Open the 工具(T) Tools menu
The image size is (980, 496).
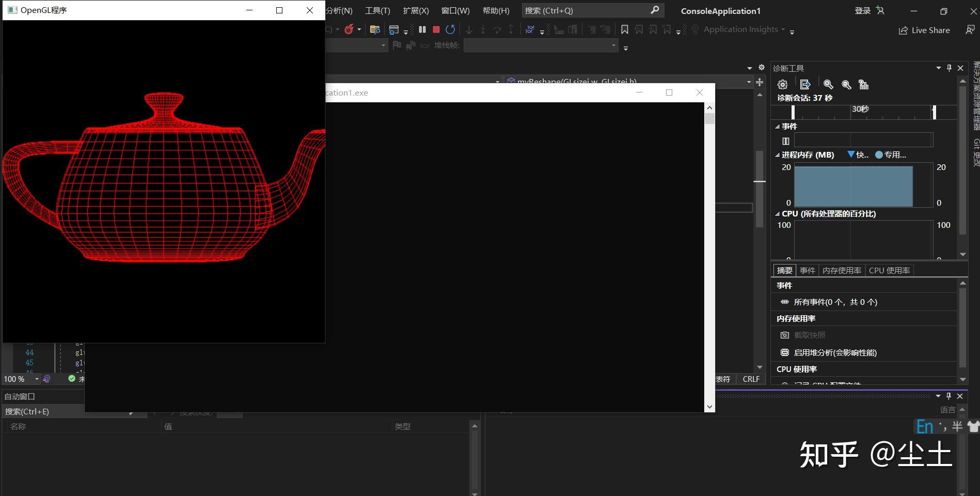pos(377,10)
